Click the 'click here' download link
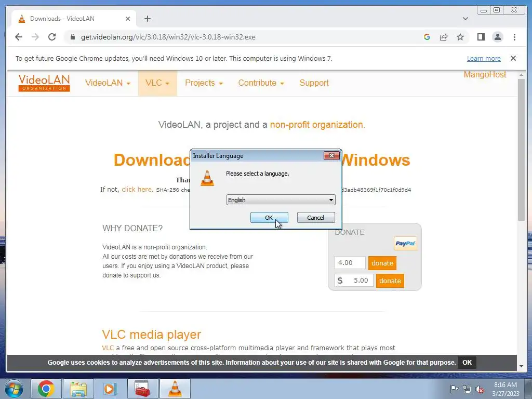 point(137,189)
